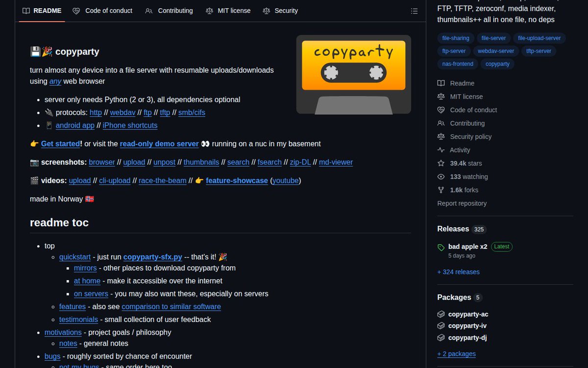
Task: Click the package icon beside copyparty-ac
Action: click(x=441, y=314)
